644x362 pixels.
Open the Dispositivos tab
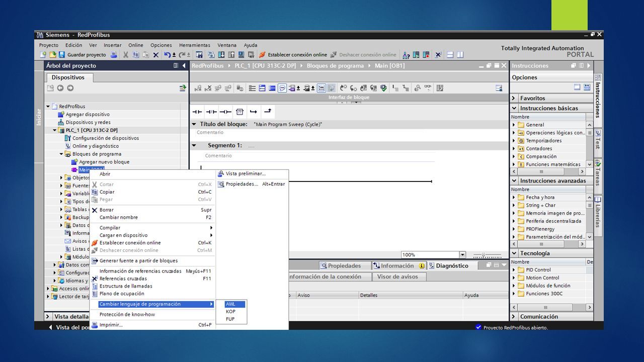[x=69, y=77]
